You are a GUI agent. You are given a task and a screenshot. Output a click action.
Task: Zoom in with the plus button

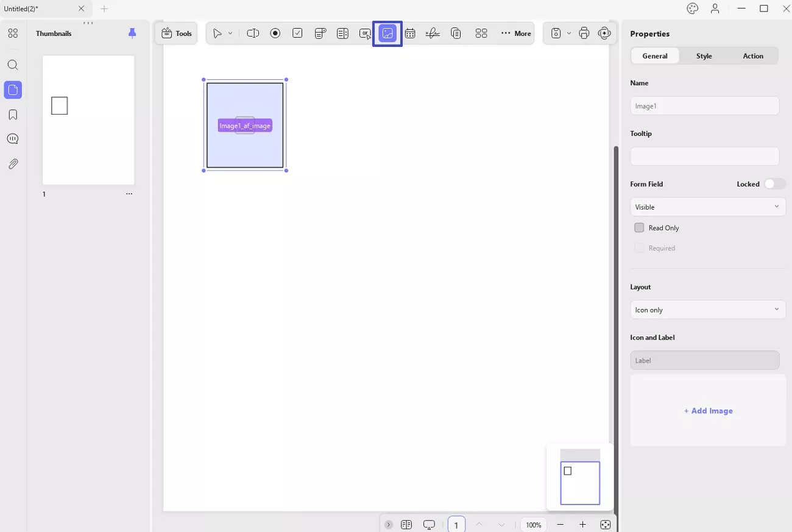pos(582,525)
